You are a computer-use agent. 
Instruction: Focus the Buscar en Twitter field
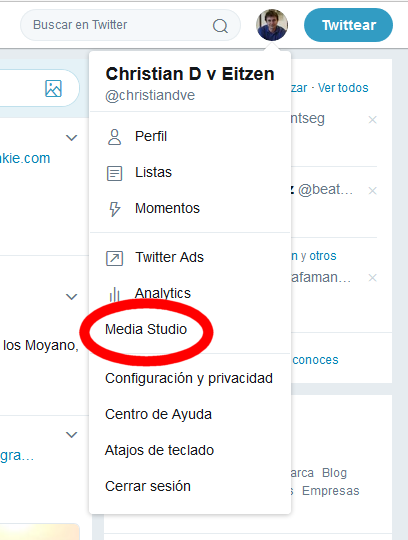[x=130, y=25]
